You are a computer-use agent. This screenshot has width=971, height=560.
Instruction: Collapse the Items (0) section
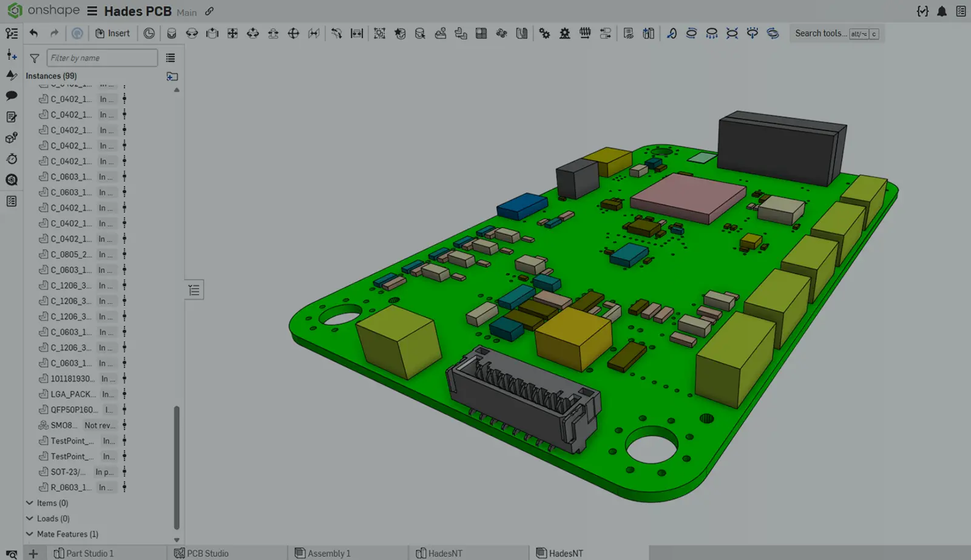29,503
